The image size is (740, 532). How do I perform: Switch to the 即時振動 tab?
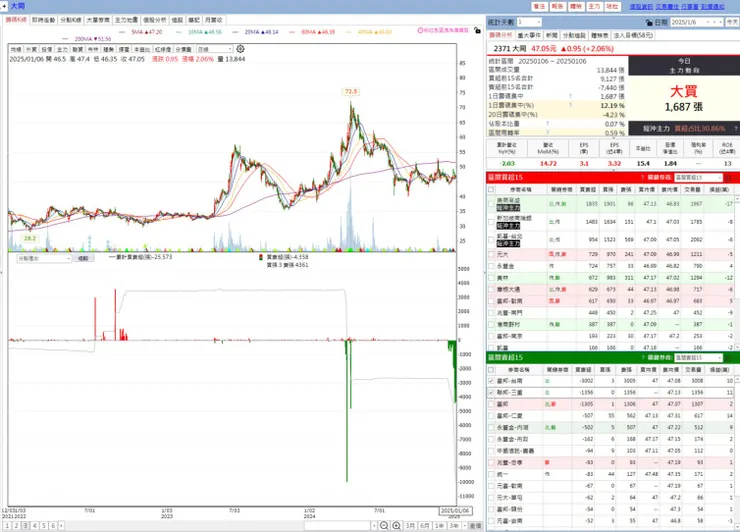[x=43, y=20]
